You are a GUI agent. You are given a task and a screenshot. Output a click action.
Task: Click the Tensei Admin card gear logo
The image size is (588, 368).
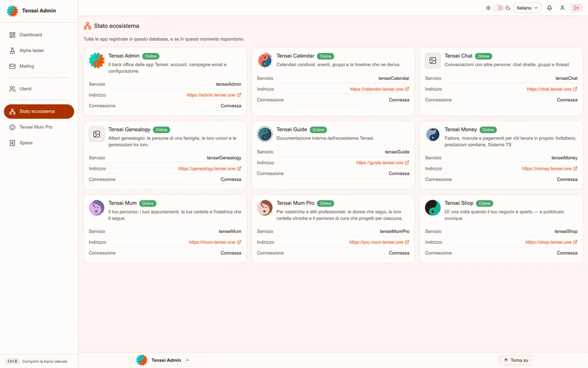pos(97,60)
